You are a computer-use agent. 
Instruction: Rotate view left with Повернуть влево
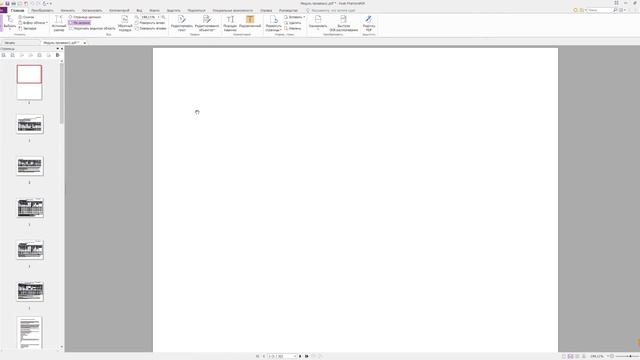tap(150, 23)
